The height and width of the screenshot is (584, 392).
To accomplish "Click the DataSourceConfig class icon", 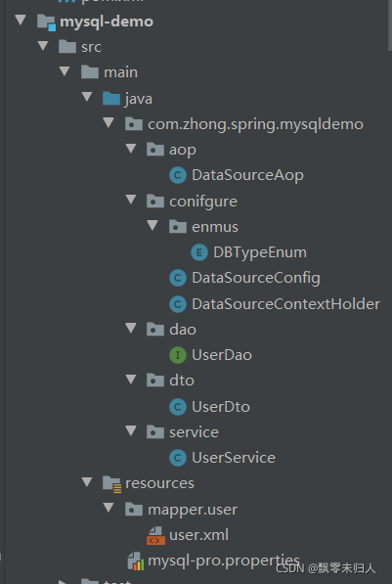I will pyautogui.click(x=178, y=278).
